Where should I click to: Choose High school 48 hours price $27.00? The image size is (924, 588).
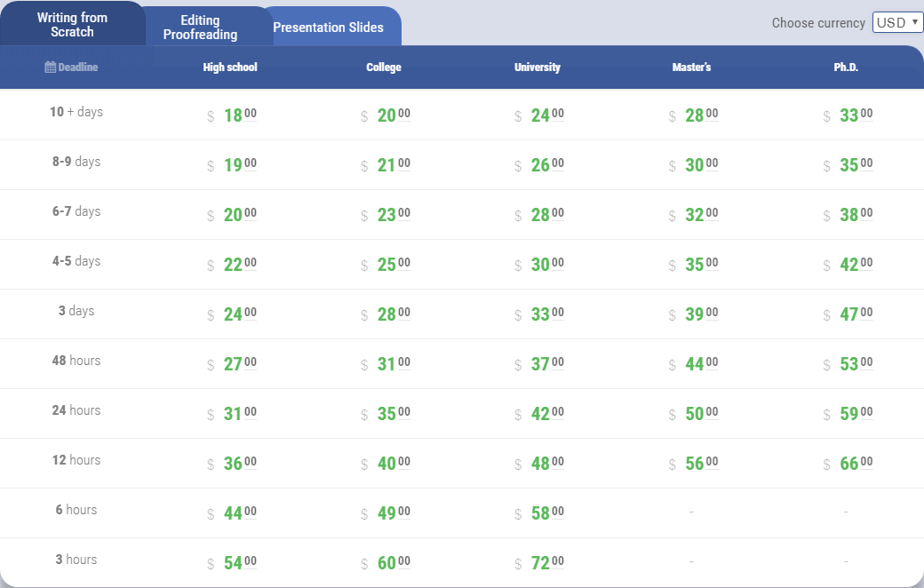point(232,363)
